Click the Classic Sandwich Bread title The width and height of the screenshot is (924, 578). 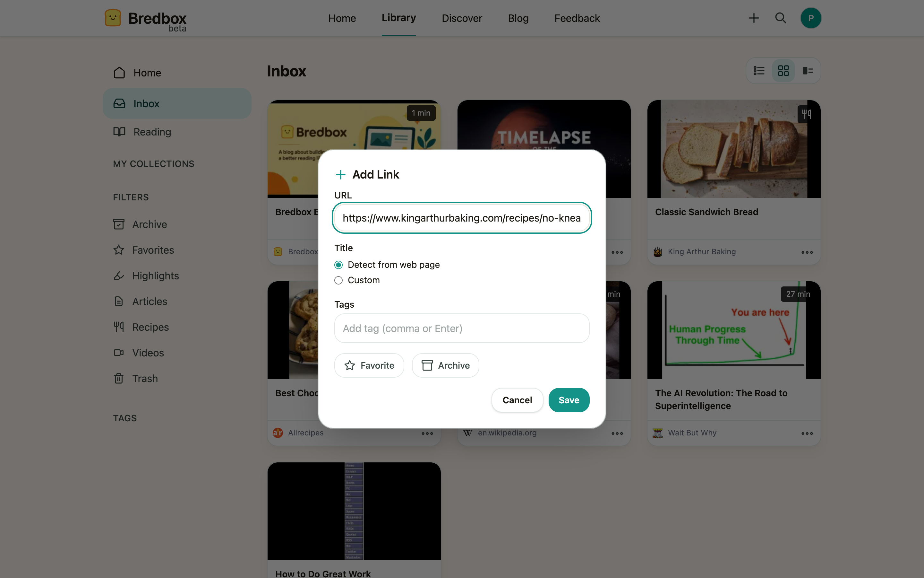point(706,212)
